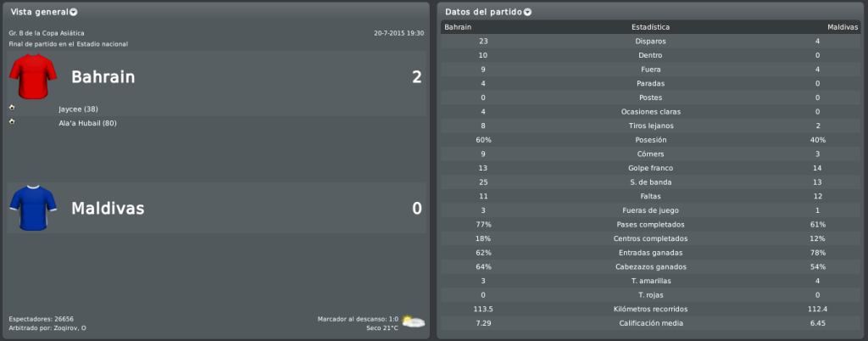This screenshot has width=868, height=341.
Task: Click the goal ball icon beside Ala'a Hubail
Action: click(12, 122)
